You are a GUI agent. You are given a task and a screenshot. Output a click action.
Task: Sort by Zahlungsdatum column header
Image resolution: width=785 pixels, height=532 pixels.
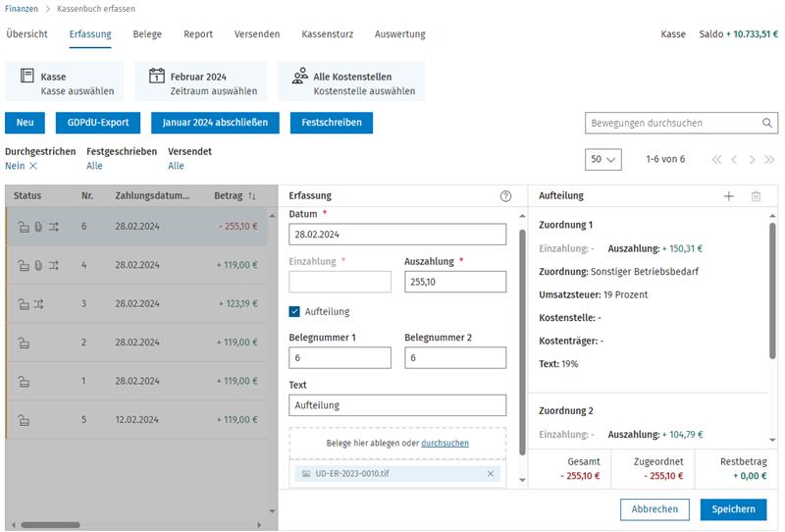point(152,196)
